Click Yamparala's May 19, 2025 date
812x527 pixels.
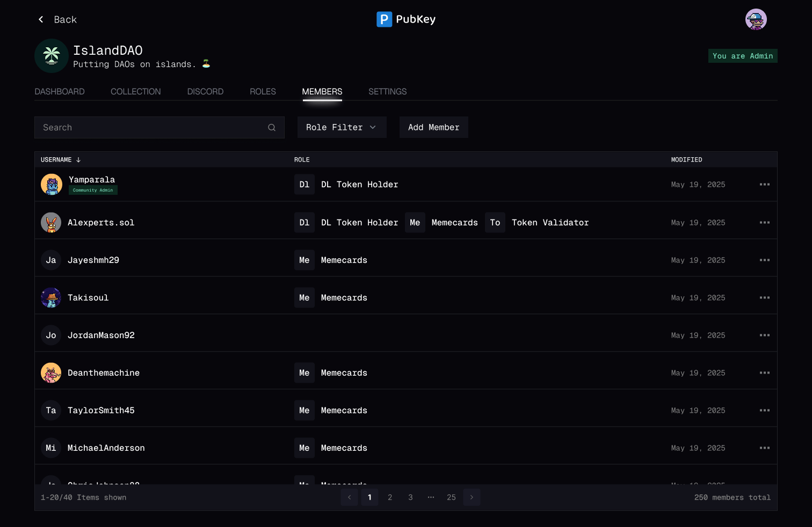698,185
